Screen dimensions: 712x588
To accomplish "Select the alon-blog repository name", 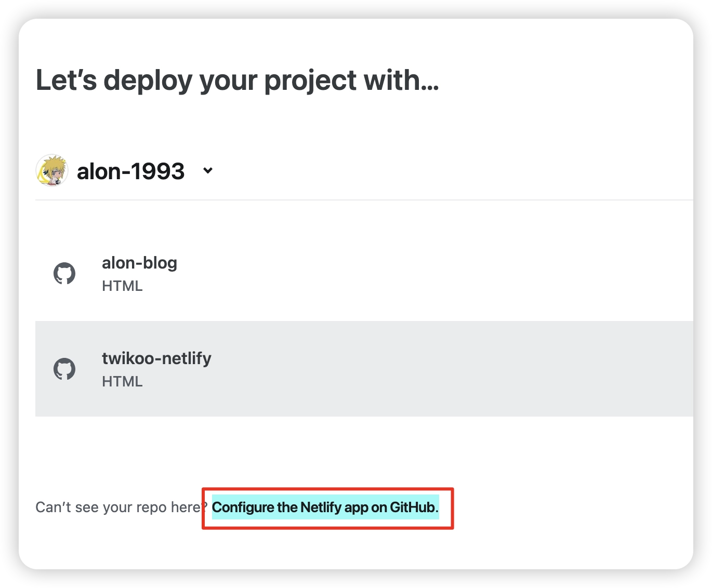I will 139,263.
